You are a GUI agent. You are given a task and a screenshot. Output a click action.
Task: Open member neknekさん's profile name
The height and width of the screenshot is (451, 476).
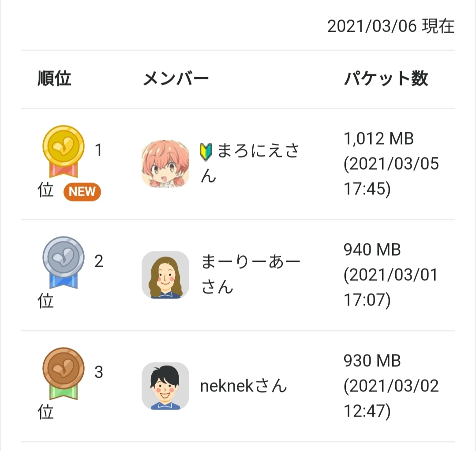244,386
